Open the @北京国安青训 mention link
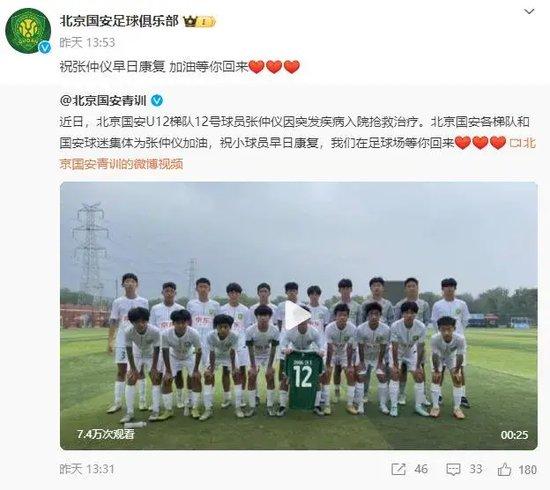This screenshot has height=490, width=550. (x=103, y=101)
